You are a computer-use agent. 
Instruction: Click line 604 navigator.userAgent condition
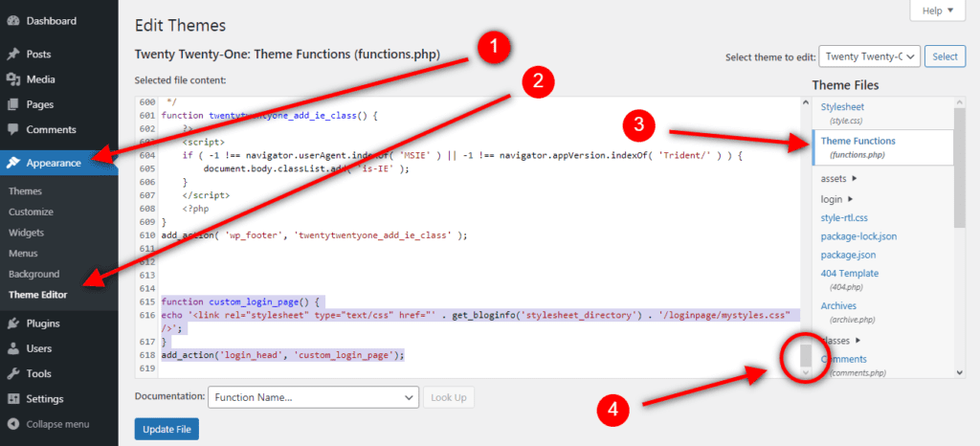click(x=462, y=156)
